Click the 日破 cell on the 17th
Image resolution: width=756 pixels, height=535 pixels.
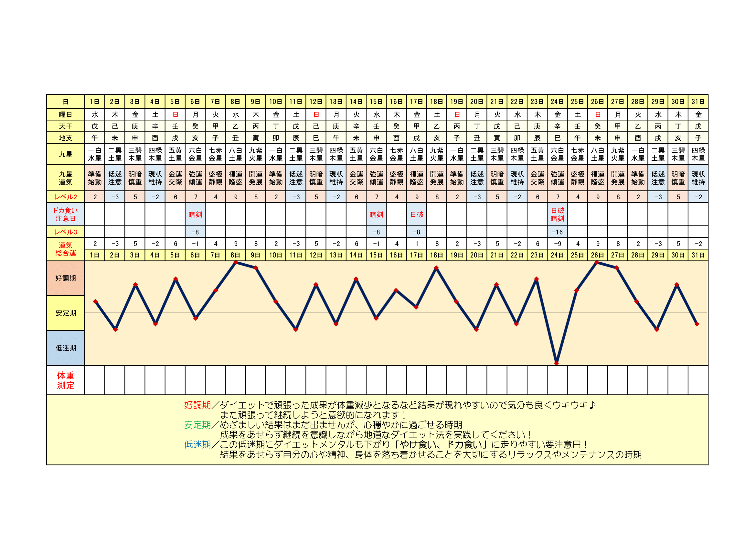click(x=417, y=214)
